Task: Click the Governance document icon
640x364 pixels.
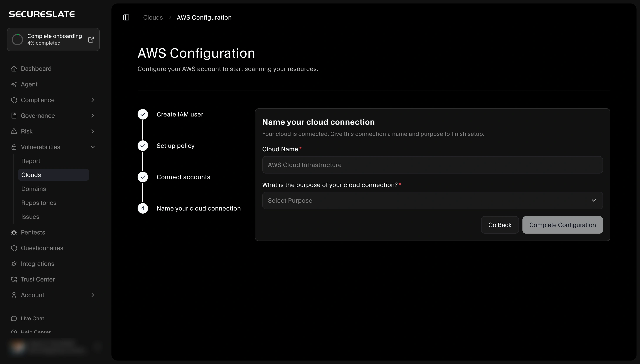Action: (x=14, y=116)
